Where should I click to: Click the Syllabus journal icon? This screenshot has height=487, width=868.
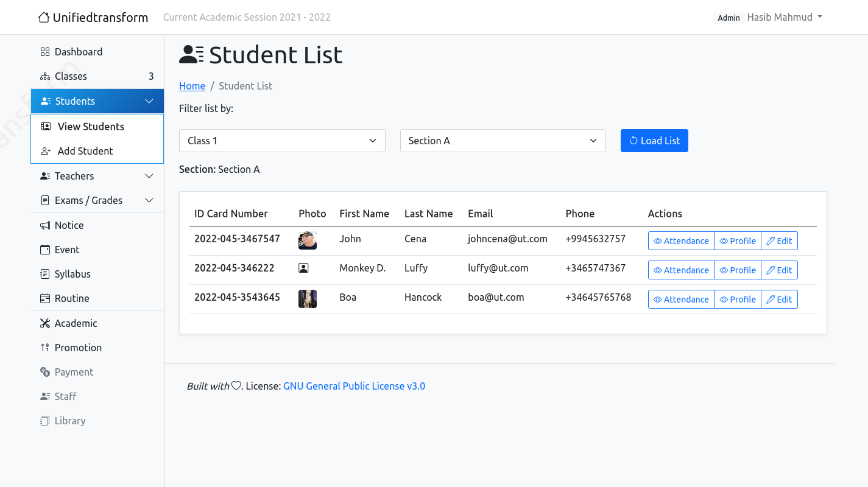coord(45,274)
